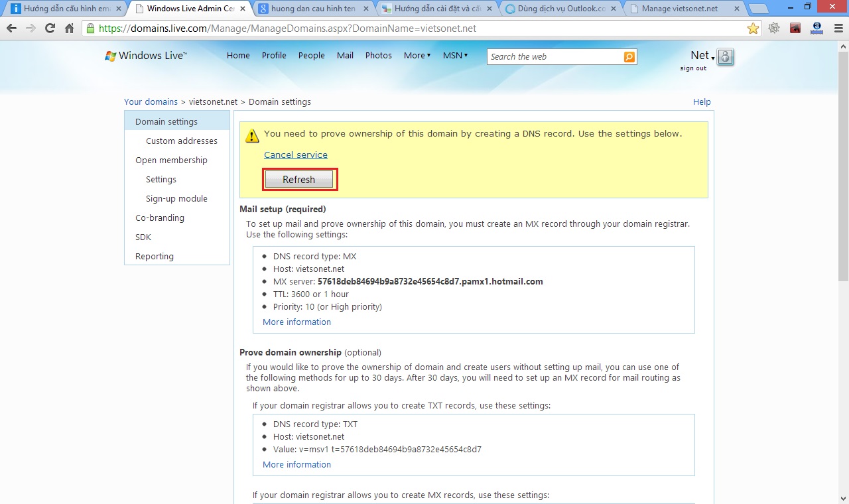Click the 'Mail setup (required)' heading
This screenshot has width=849, height=504.
coord(283,210)
